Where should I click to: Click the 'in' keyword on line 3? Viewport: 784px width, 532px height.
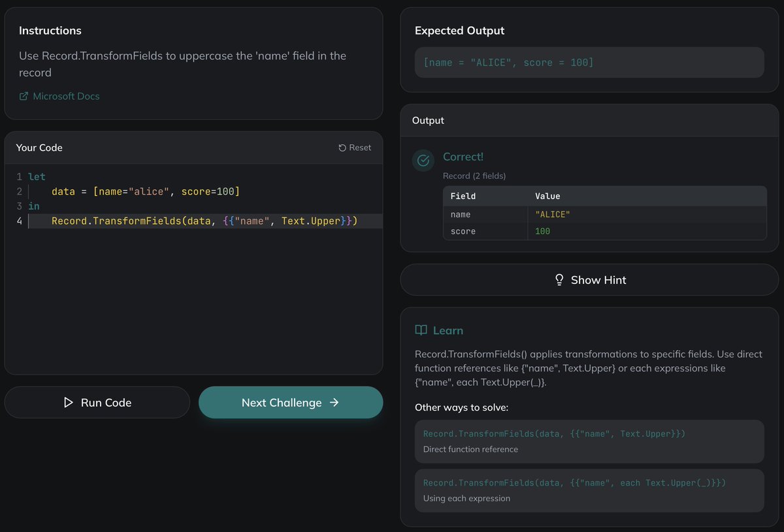(34, 206)
